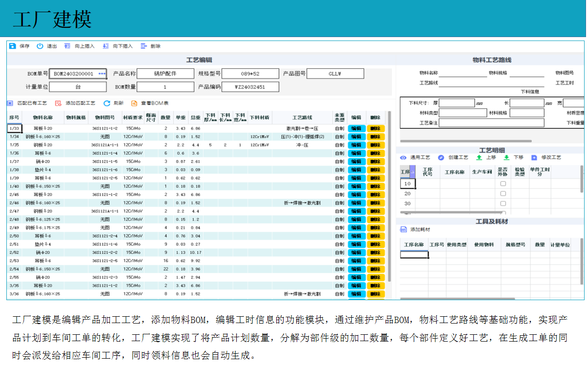Screen dimensions: 588x367
Task: Click the 物料名称 field in 物料工艺路线 panel
Action: click(x=463, y=73)
